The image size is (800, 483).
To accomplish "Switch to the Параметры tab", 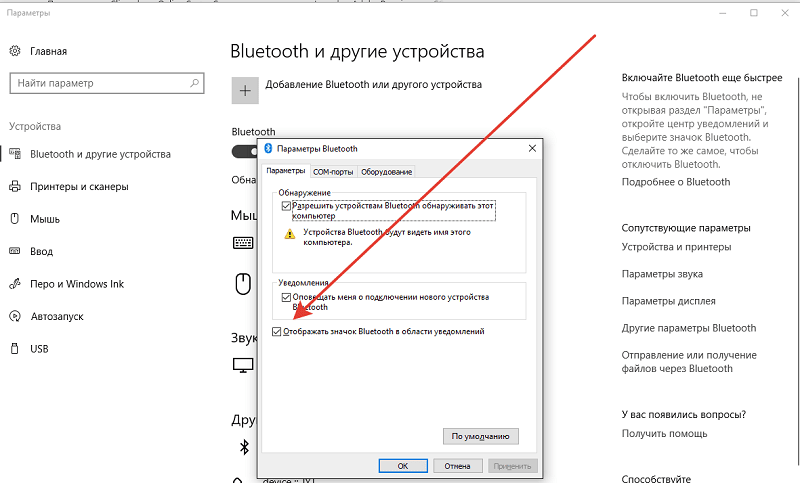I will point(286,171).
